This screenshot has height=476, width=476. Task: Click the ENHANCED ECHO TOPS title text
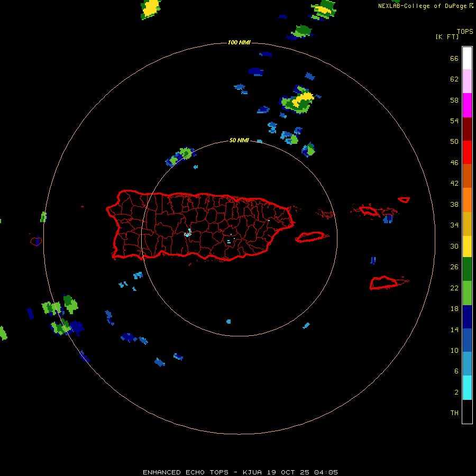(x=186, y=472)
